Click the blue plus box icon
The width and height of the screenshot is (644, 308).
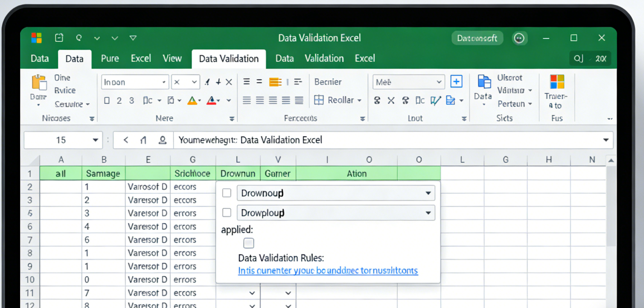pyautogui.click(x=456, y=81)
